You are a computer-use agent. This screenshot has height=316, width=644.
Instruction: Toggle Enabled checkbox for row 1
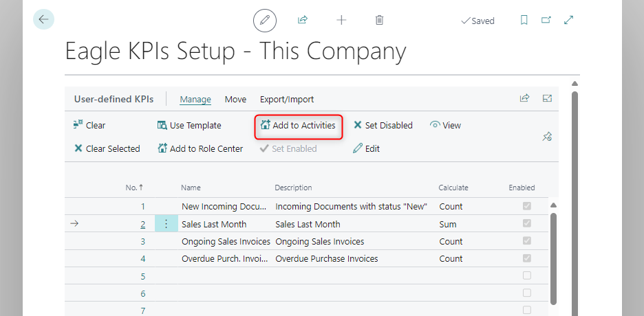pyautogui.click(x=527, y=206)
